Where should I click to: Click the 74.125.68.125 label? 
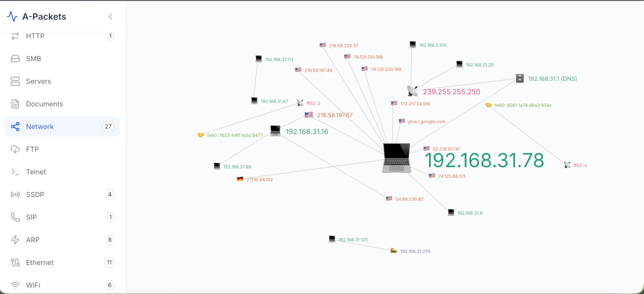452,176
